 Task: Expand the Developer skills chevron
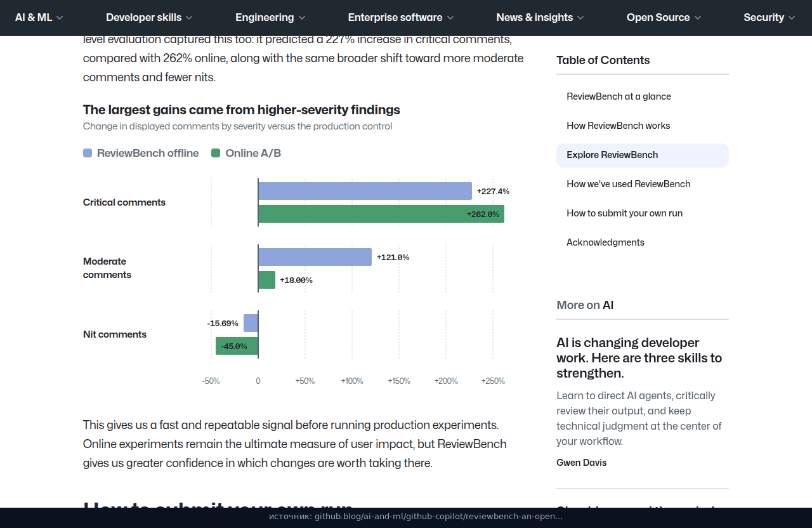pyautogui.click(x=189, y=18)
